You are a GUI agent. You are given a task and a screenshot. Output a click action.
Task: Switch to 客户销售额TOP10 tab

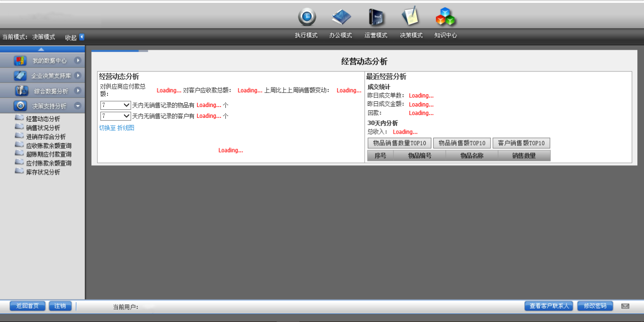[x=521, y=143]
